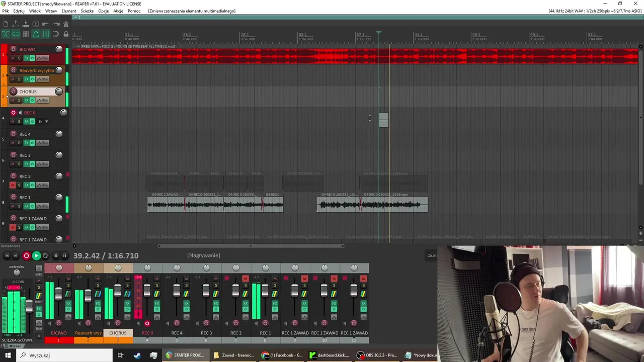This screenshot has width=644, height=362.
Task: Open the Ścieżka menu
Action: (x=87, y=11)
